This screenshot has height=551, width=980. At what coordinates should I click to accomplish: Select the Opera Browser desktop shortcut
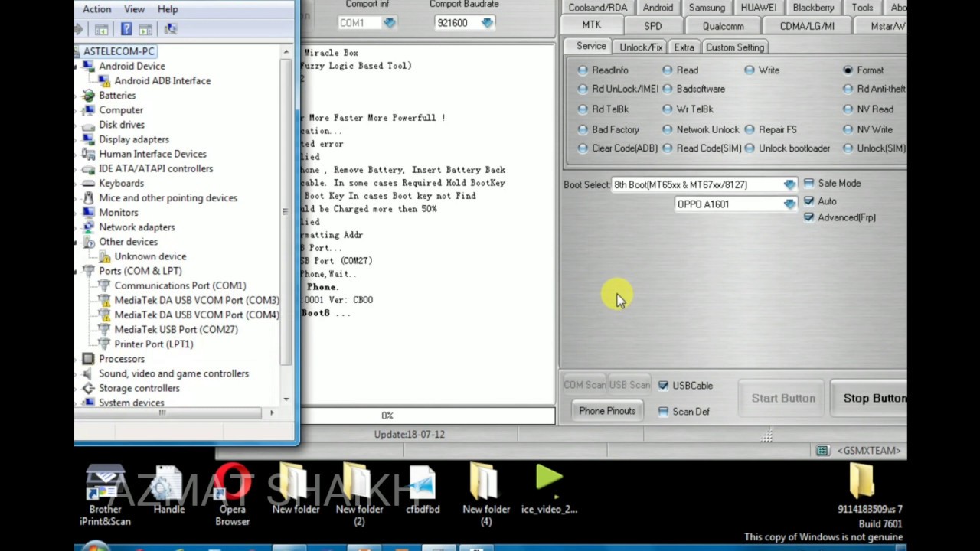click(233, 495)
